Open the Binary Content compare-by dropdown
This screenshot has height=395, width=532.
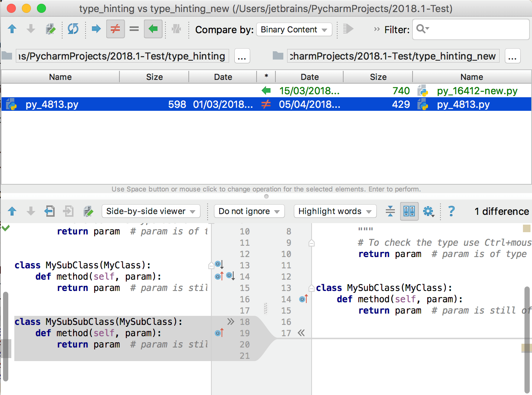point(294,29)
